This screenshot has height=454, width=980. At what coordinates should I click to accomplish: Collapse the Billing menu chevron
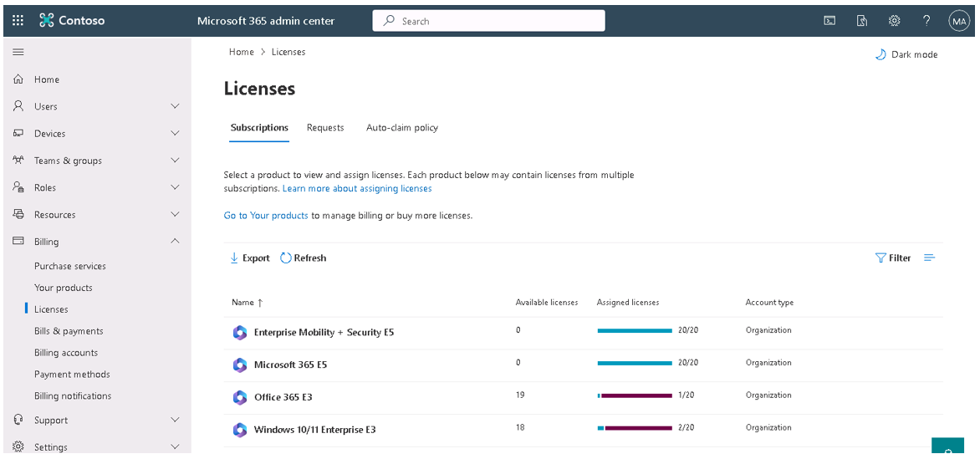pos(175,242)
